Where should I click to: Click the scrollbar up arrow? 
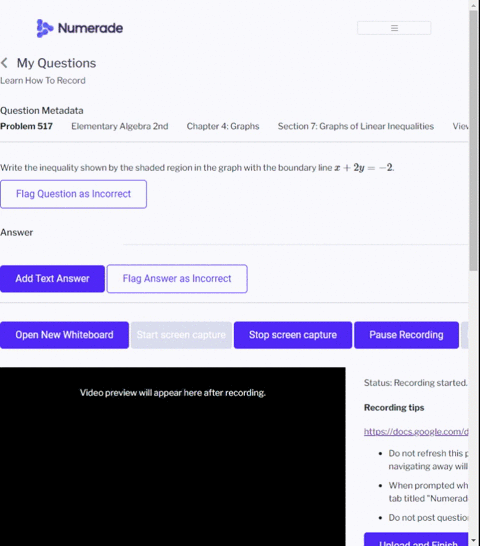[474, 5]
